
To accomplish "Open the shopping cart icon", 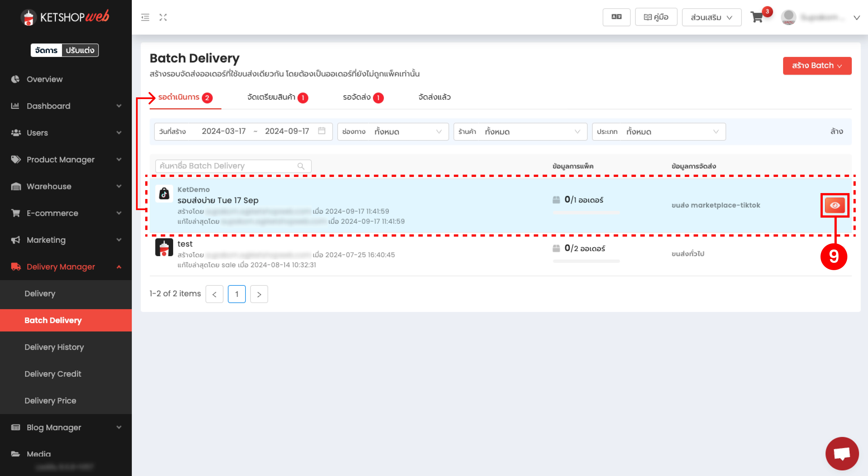I will [757, 17].
